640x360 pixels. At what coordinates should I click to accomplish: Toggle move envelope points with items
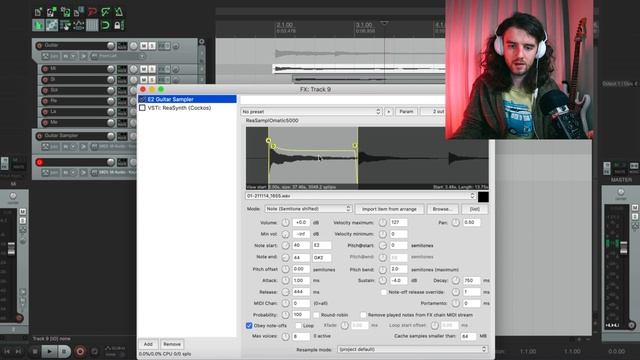(79, 25)
